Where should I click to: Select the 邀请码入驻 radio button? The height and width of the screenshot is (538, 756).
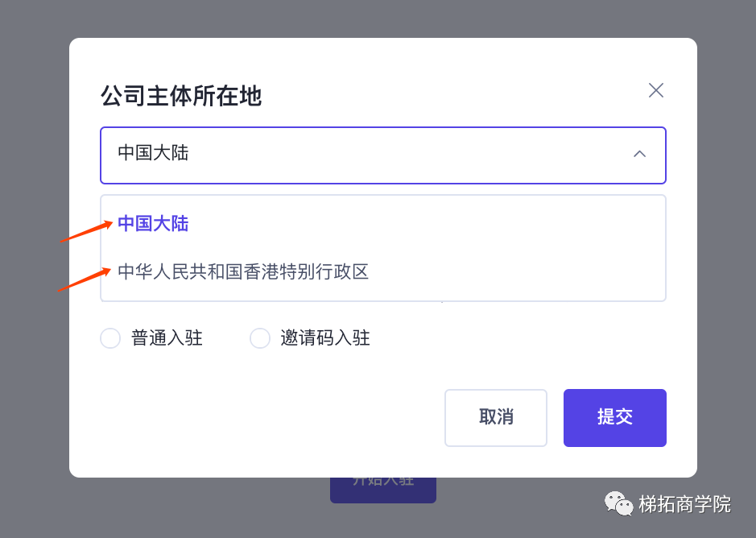pyautogui.click(x=260, y=338)
